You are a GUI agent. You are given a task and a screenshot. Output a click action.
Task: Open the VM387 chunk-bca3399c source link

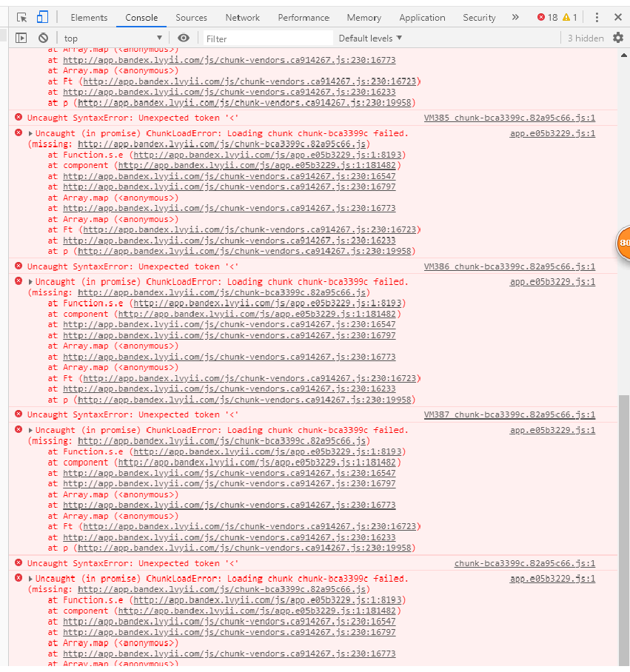[x=509, y=414]
